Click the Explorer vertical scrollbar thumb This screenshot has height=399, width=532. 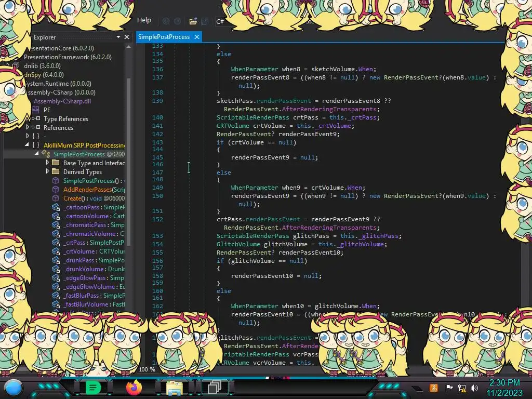pyautogui.click(x=129, y=161)
